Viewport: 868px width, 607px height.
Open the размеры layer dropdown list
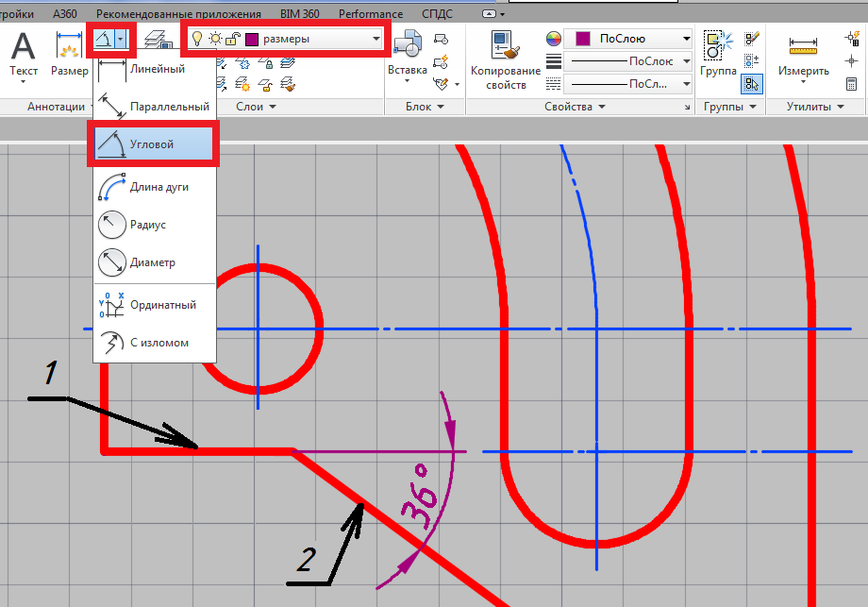tap(376, 40)
